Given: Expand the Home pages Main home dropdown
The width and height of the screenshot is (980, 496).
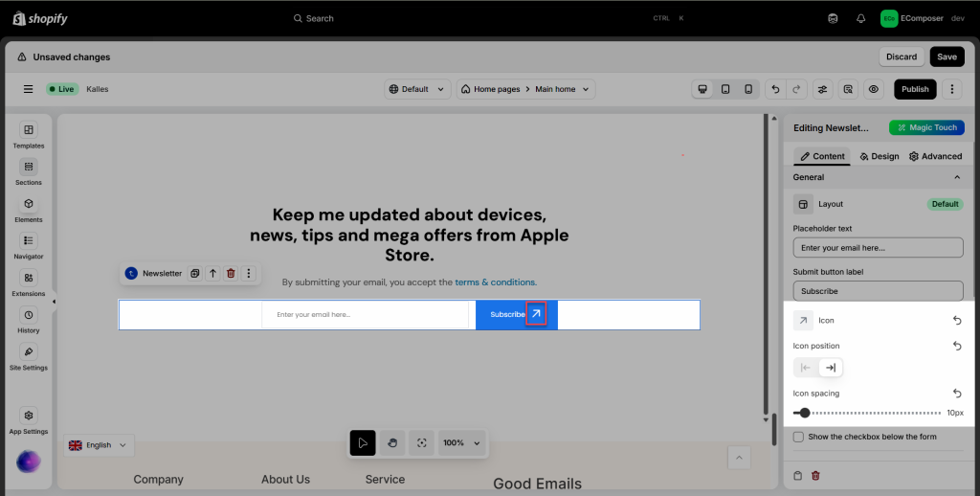Looking at the screenshot, I should pos(525,89).
